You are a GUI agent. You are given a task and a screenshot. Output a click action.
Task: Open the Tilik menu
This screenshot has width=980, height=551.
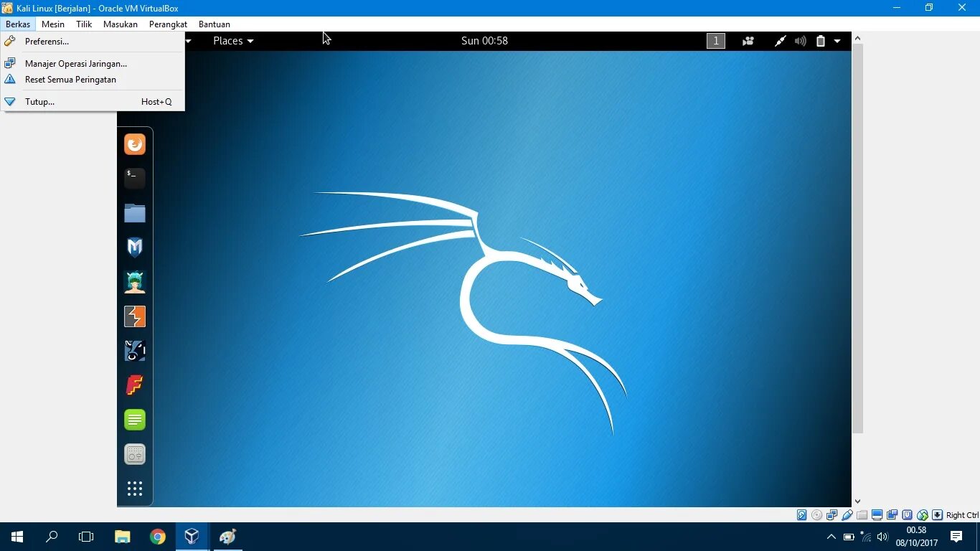click(x=84, y=24)
